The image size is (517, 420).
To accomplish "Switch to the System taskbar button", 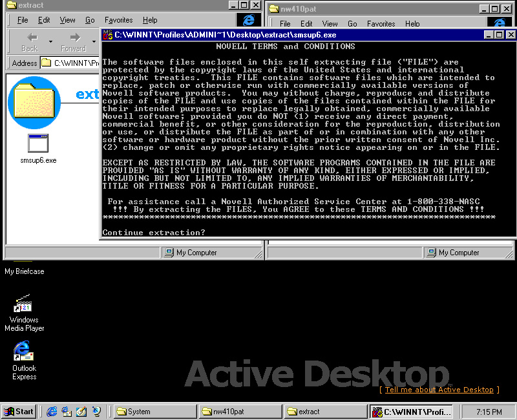I will coord(155,412).
